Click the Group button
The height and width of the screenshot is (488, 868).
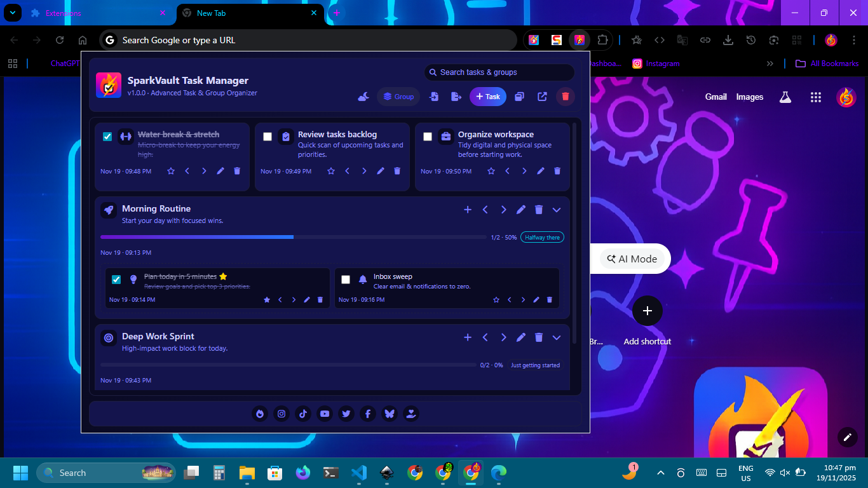click(398, 97)
